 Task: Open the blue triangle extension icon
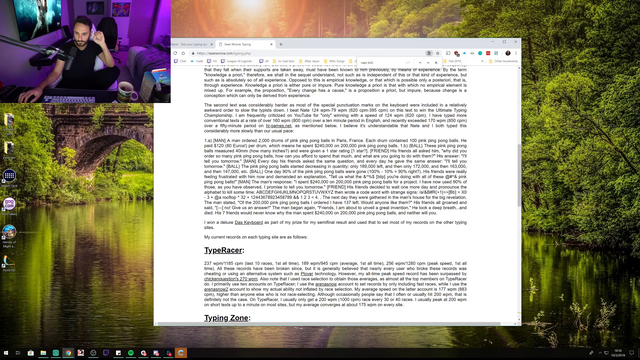click(x=464, y=53)
